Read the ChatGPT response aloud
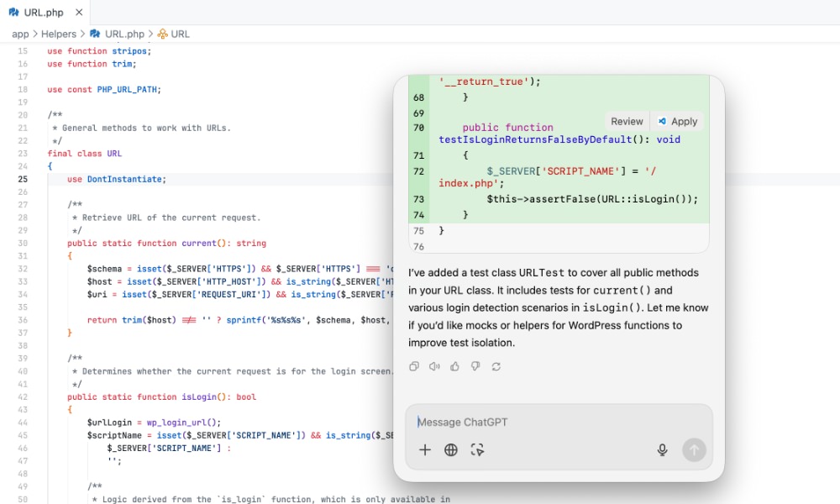Screen dimensions: 840x504 pos(434,366)
